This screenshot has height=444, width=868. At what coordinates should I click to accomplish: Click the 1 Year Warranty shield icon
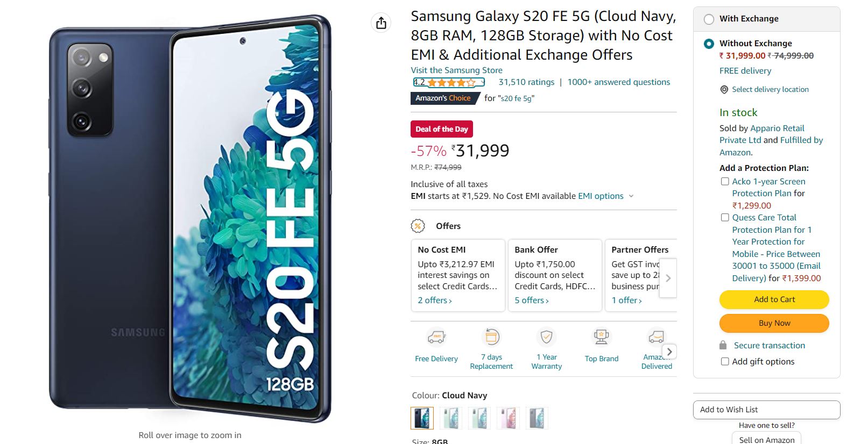click(546, 337)
